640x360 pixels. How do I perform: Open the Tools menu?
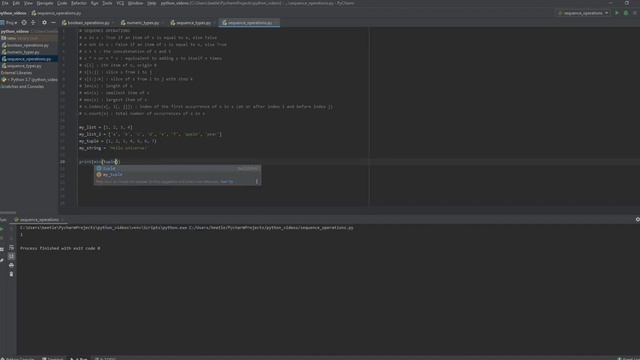pyautogui.click(x=107, y=3)
